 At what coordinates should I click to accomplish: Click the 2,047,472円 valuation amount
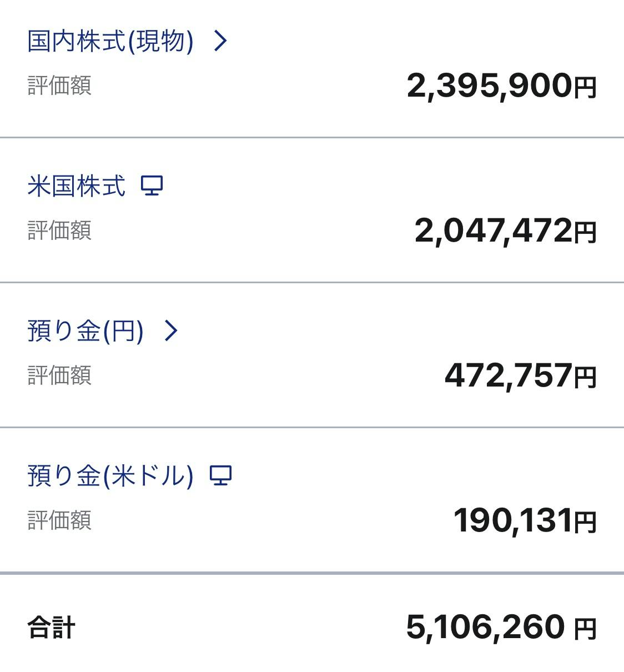(505, 231)
